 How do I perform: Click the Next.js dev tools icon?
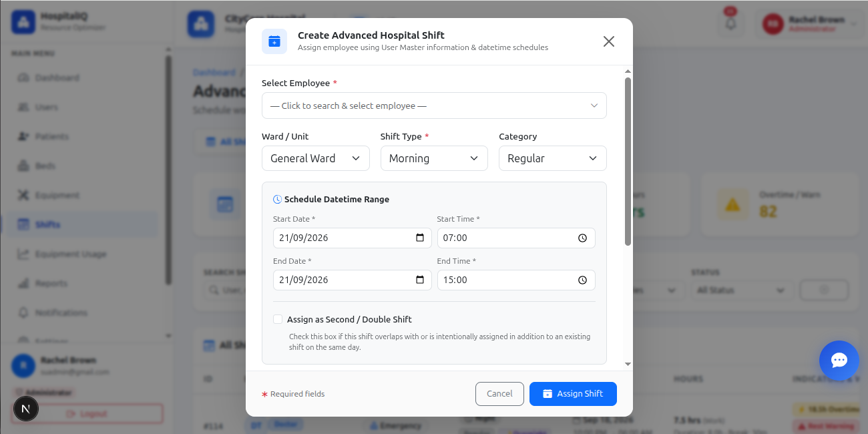point(26,408)
